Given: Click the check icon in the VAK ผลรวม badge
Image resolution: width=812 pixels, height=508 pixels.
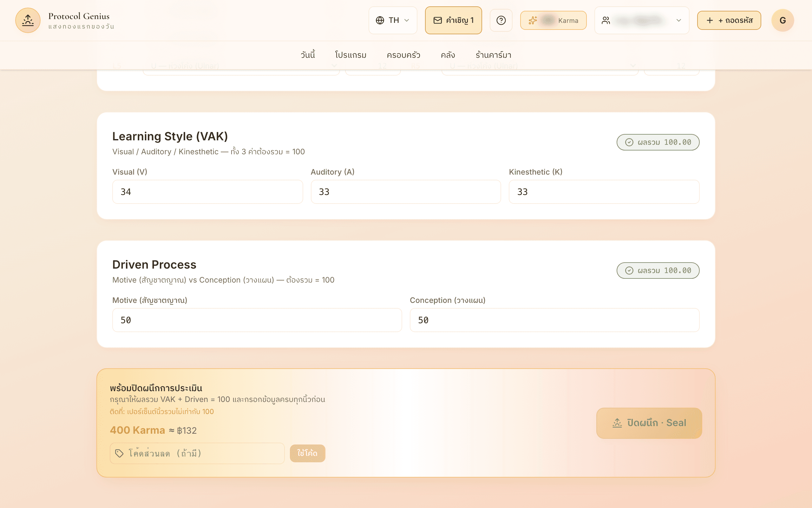Looking at the screenshot, I should coord(629,142).
